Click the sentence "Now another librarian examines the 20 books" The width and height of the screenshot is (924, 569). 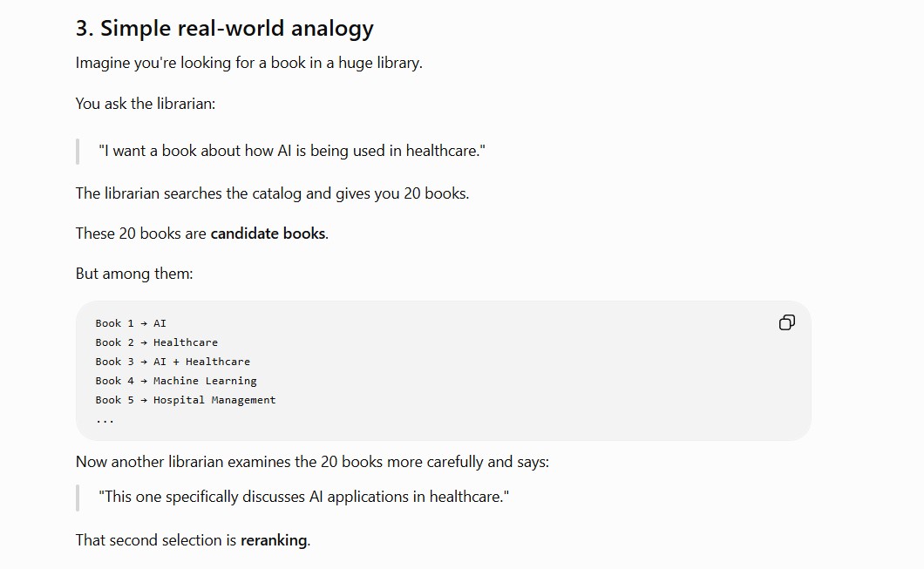pyautogui.click(x=312, y=462)
